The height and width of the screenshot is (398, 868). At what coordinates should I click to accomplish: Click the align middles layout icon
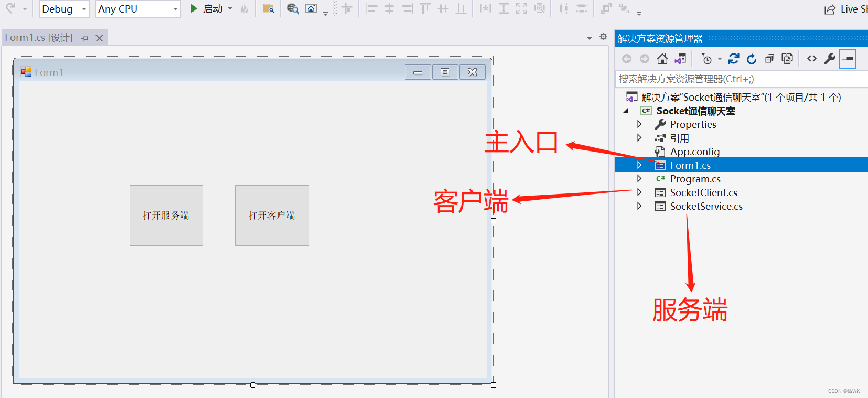[443, 8]
